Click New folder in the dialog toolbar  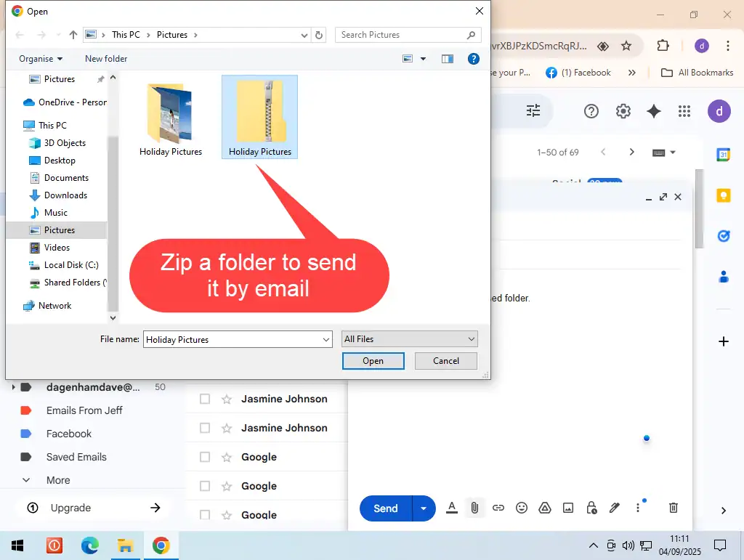106,59
